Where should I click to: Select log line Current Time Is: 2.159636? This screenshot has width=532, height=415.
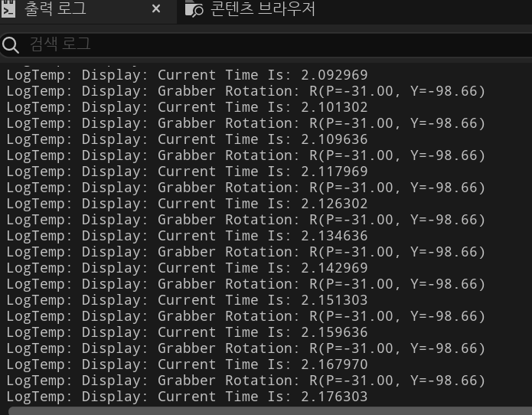(187, 332)
